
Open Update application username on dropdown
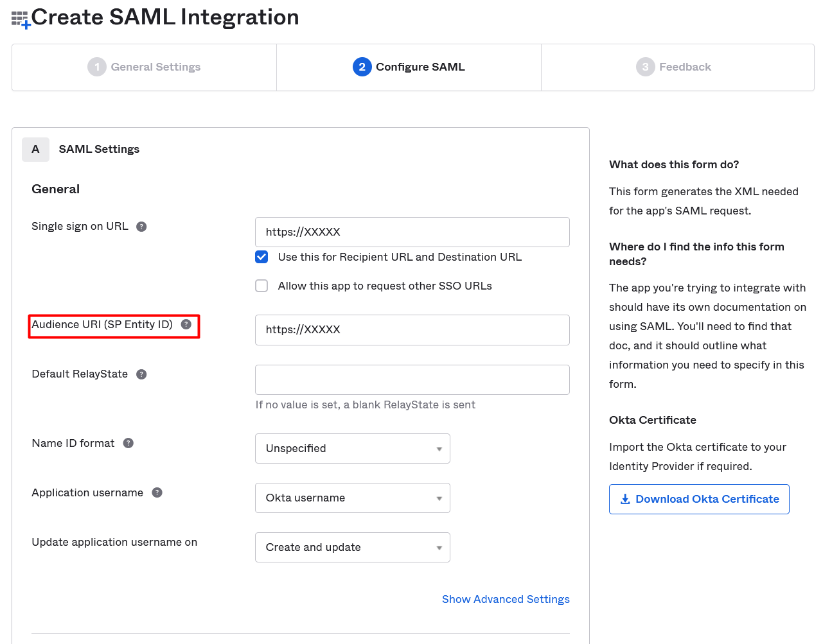point(352,547)
